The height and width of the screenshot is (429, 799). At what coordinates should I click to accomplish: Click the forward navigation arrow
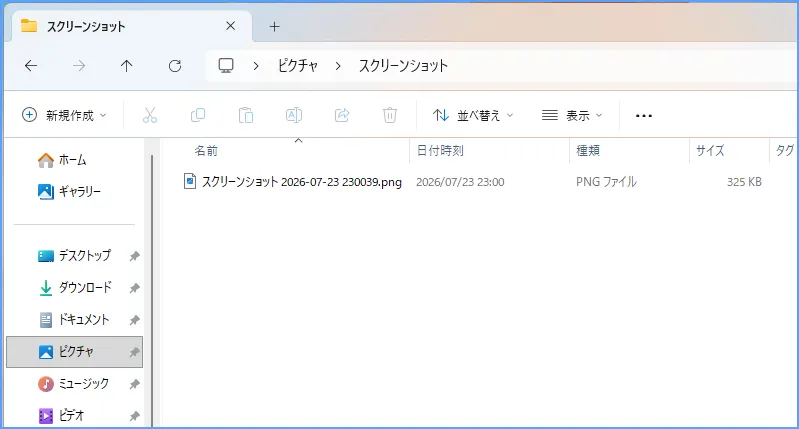pos(79,66)
